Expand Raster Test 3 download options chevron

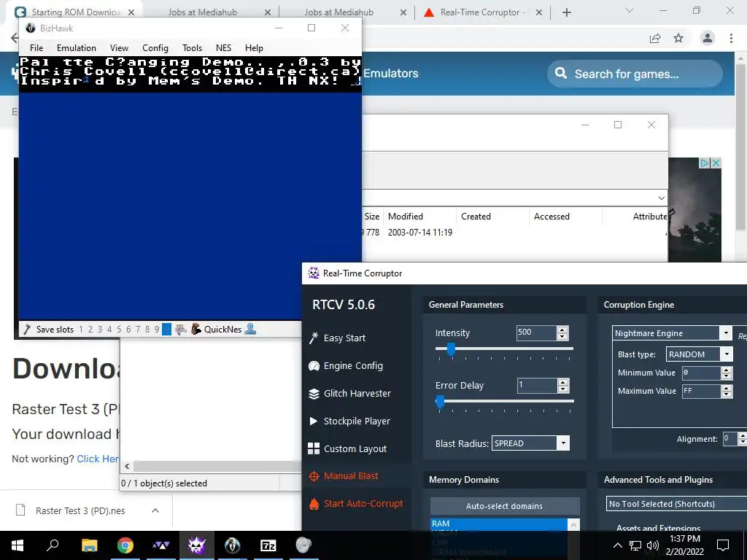155,510
